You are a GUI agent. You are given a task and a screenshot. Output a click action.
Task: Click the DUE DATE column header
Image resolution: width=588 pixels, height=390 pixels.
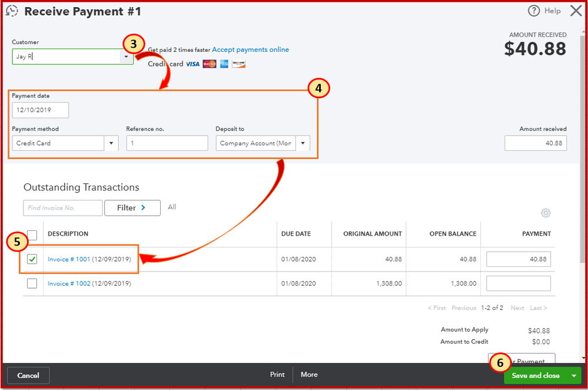296,234
